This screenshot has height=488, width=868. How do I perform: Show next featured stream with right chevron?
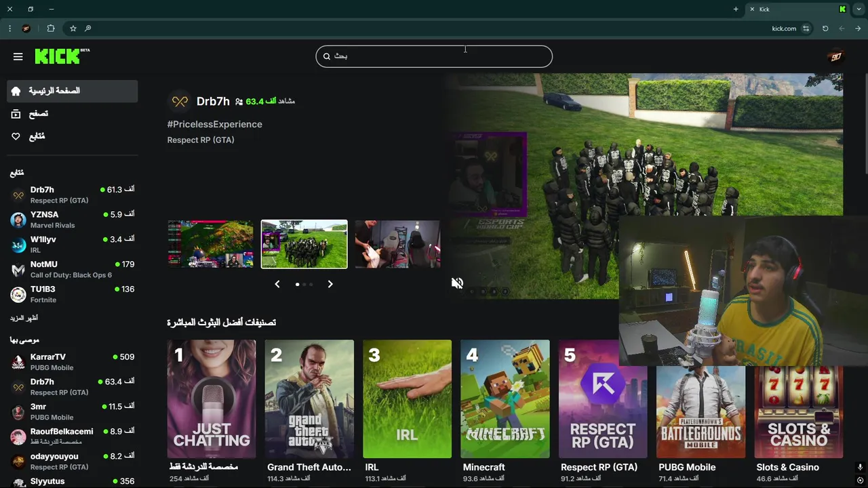[330, 284]
